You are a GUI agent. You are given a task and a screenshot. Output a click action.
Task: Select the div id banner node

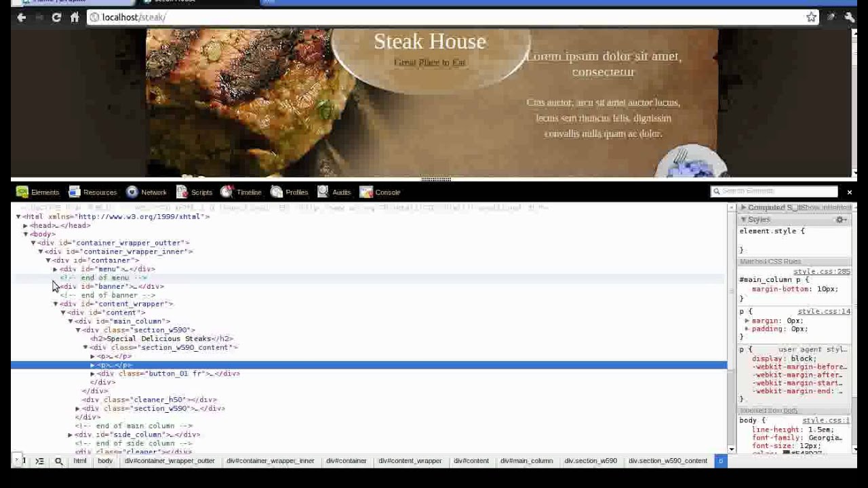[x=112, y=287]
